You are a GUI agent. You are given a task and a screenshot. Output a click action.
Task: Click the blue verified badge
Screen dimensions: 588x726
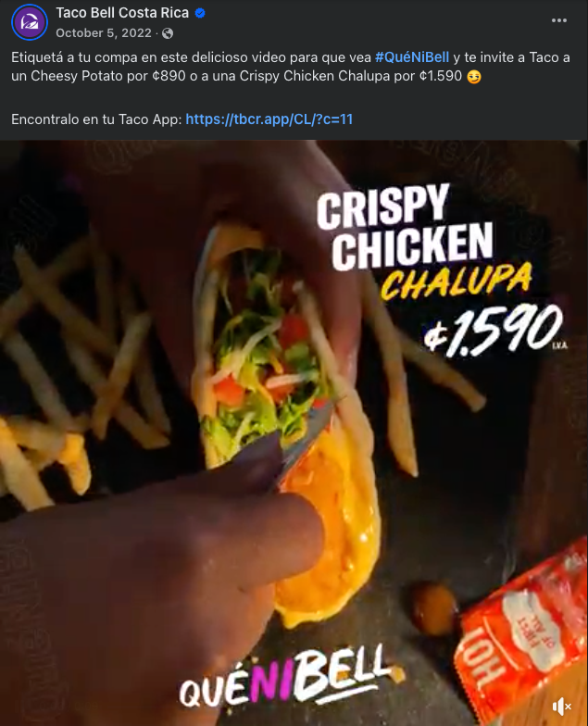point(200,13)
